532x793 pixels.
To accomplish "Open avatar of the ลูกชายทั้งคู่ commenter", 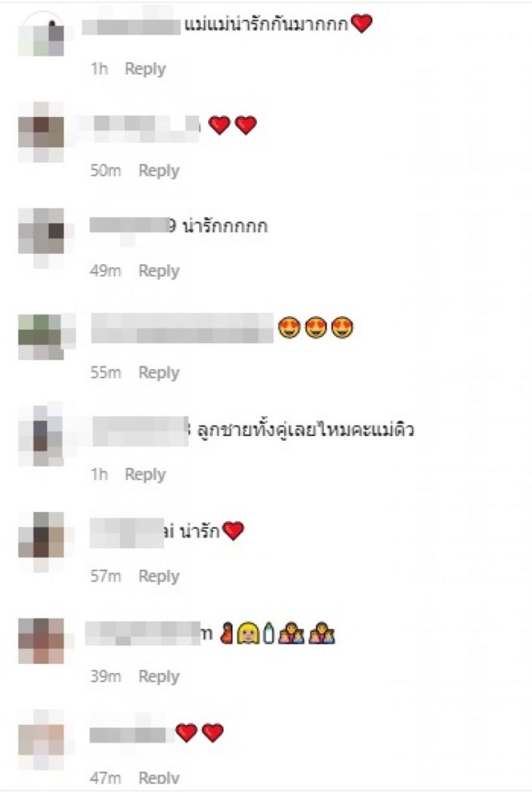I will [41, 436].
